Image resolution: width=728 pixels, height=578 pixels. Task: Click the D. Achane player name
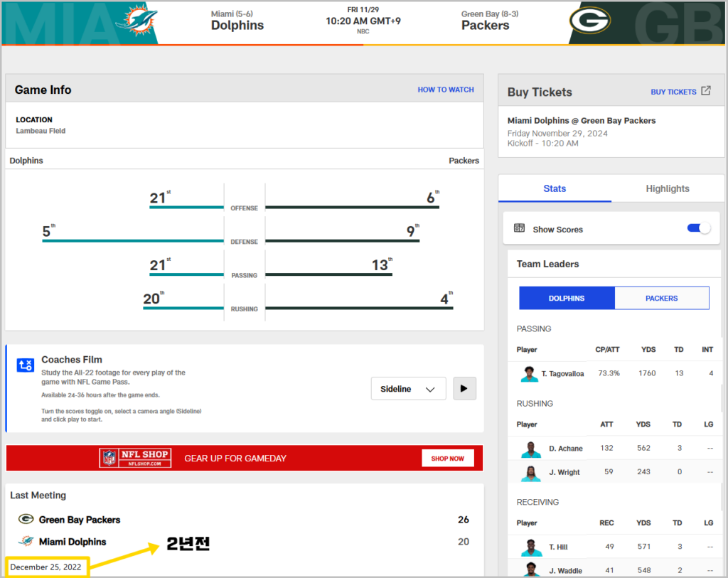[x=566, y=449]
